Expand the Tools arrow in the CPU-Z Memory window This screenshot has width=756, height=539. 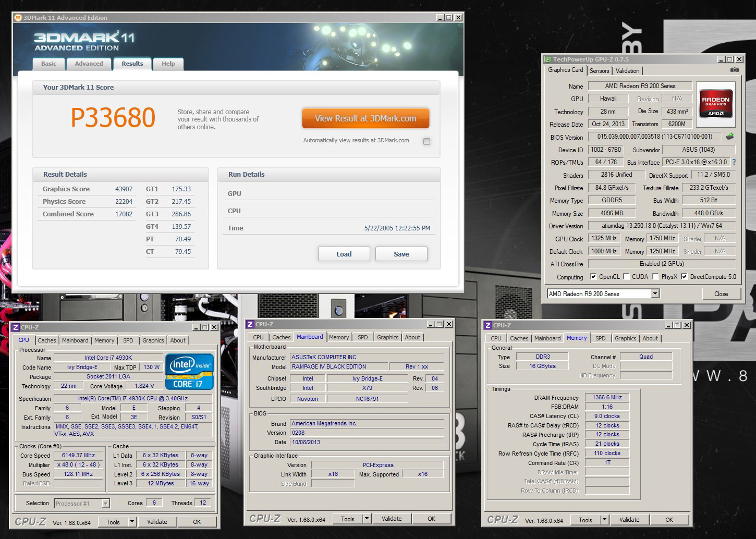[x=605, y=520]
